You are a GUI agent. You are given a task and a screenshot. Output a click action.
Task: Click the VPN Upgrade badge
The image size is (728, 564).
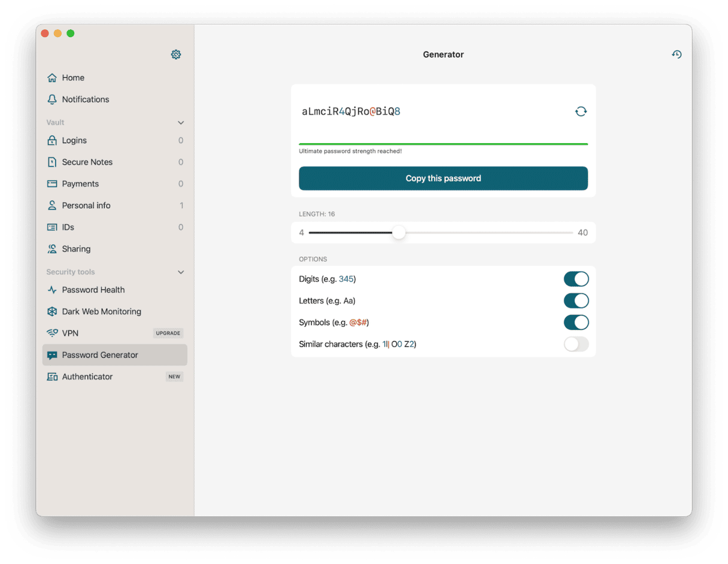coord(168,333)
